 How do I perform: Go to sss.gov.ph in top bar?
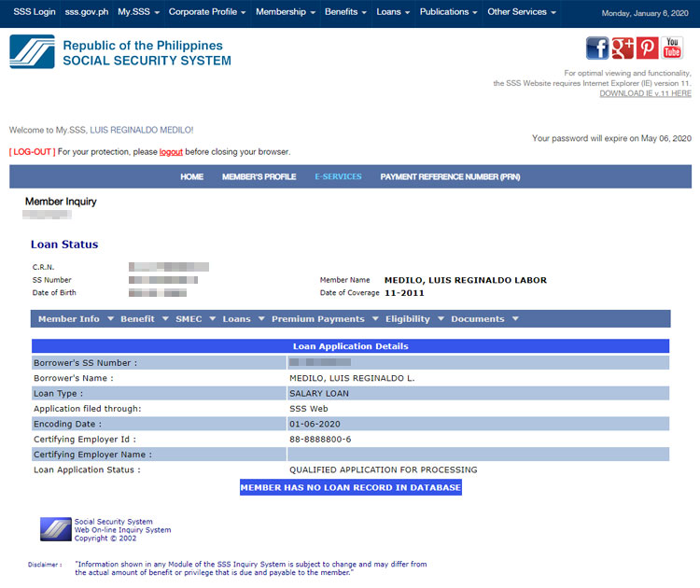pos(87,12)
